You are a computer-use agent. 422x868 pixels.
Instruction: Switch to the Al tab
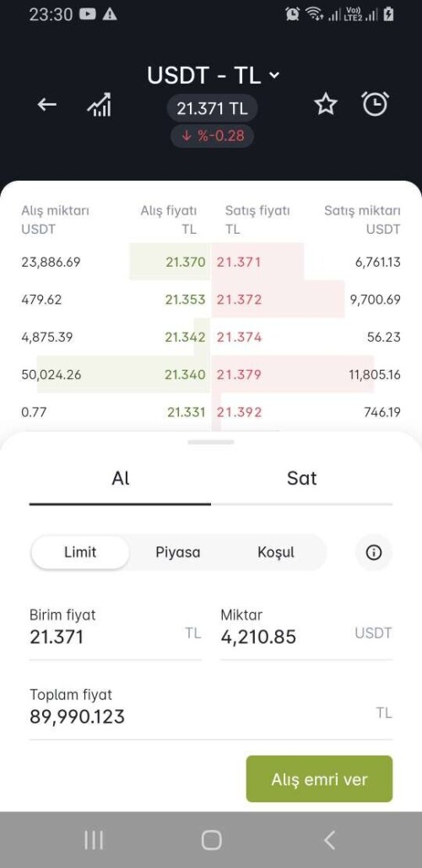pyautogui.click(x=120, y=480)
